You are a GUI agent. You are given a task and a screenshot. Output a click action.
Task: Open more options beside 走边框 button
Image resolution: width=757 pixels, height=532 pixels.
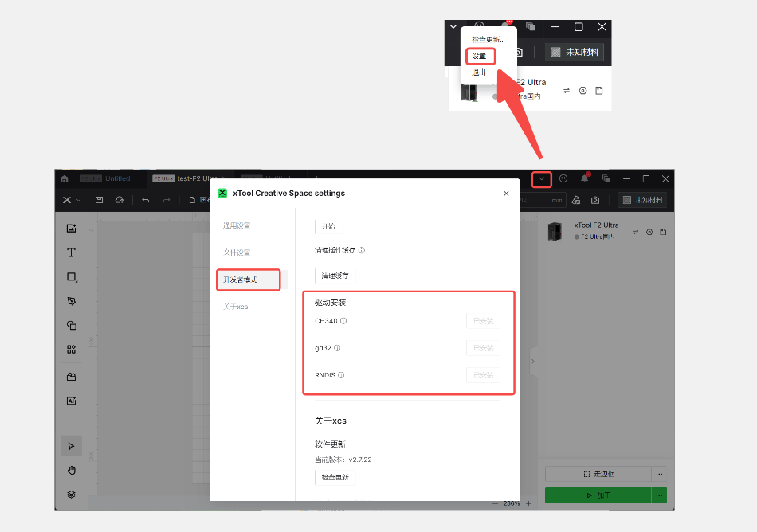point(659,474)
